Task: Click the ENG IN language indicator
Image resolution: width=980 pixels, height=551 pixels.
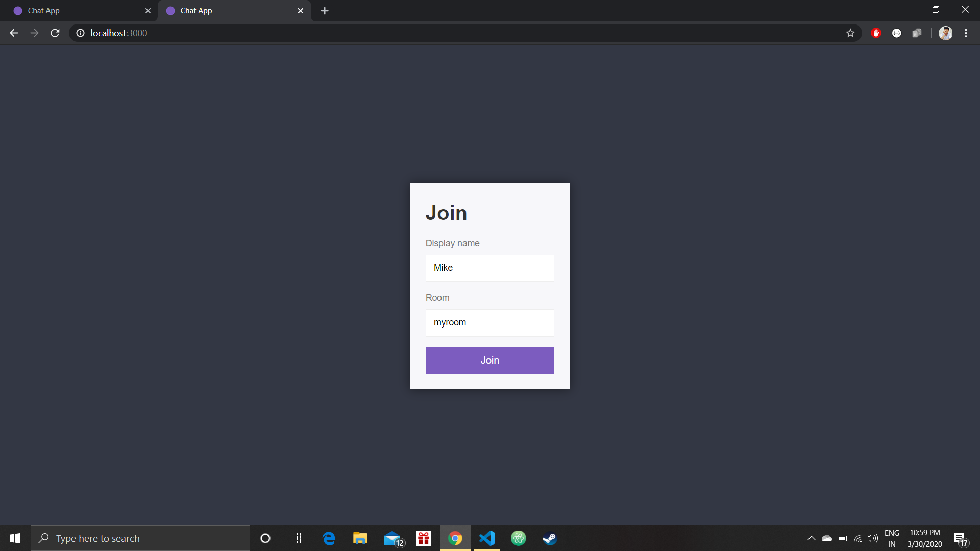Action: tap(892, 538)
